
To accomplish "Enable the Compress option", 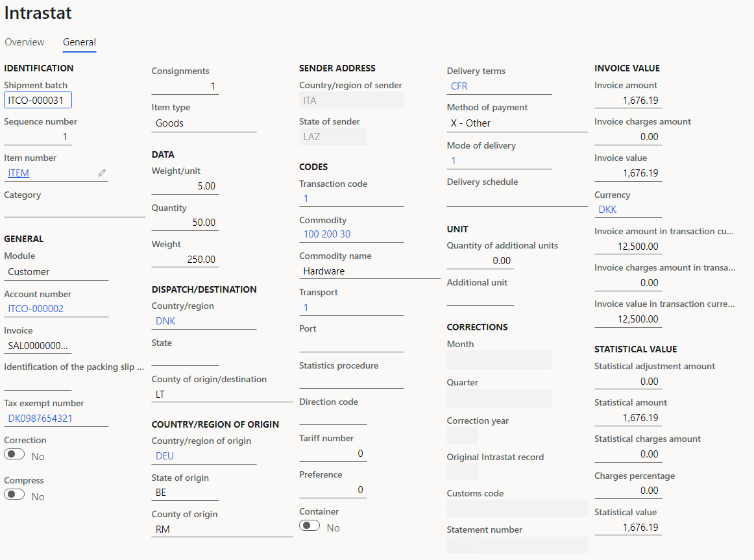I will [14, 494].
